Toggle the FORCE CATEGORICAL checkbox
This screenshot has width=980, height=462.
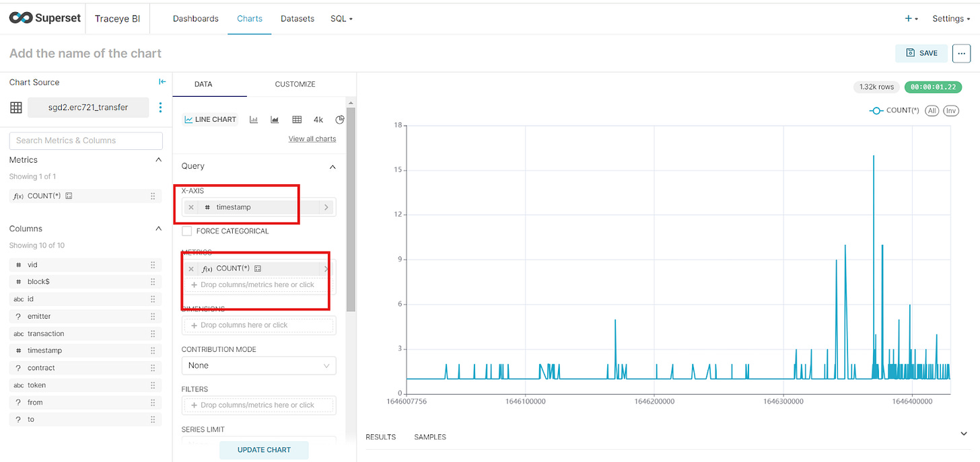tap(187, 231)
